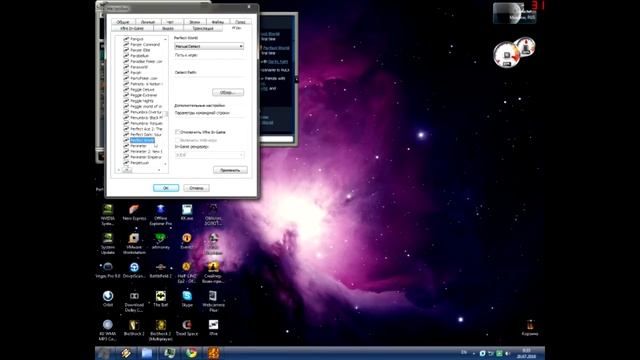640x360 pixels.
Task: Select the Webcamera Plus desktop icon
Action: [x=213, y=301]
